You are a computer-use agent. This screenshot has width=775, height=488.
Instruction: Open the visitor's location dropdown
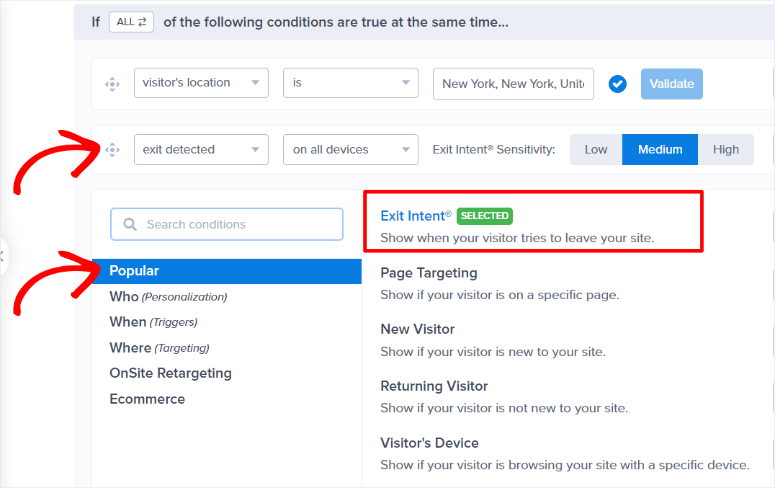click(x=201, y=84)
